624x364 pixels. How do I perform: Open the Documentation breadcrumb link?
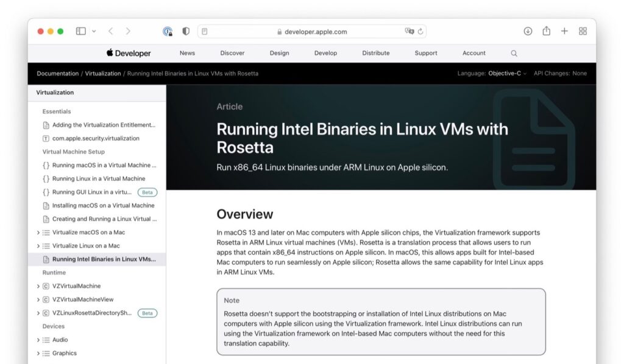[57, 73]
